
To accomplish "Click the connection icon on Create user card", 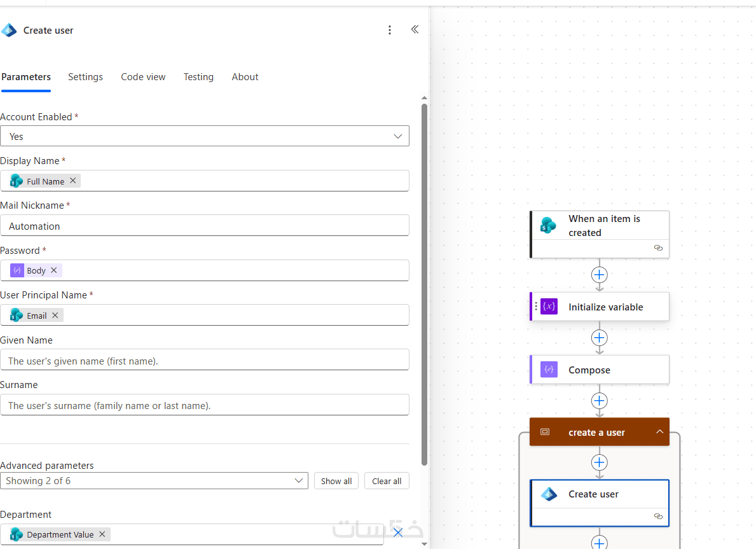I will click(x=658, y=516).
